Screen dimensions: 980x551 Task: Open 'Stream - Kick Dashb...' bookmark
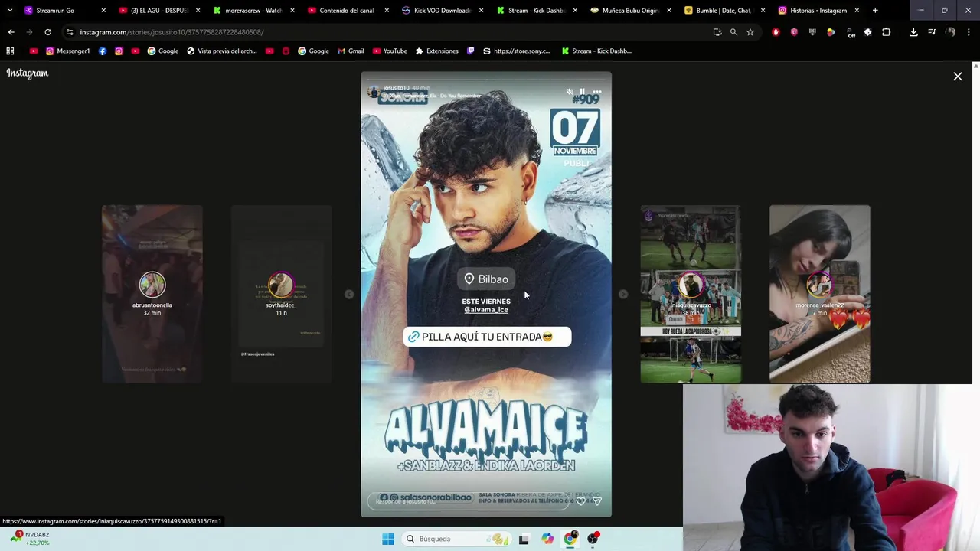pos(596,51)
